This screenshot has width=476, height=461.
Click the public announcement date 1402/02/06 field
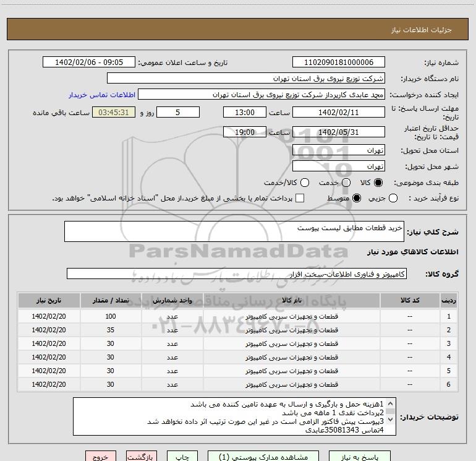coord(89,62)
